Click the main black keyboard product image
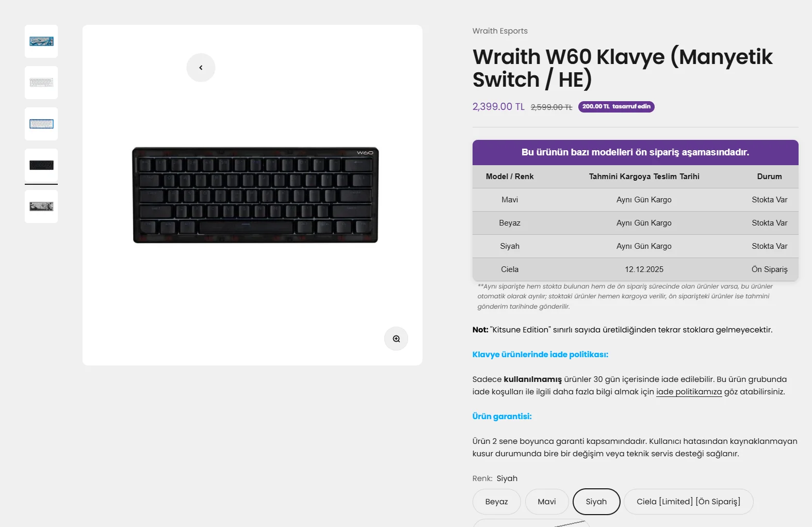This screenshot has height=527, width=812. pyautogui.click(x=255, y=195)
